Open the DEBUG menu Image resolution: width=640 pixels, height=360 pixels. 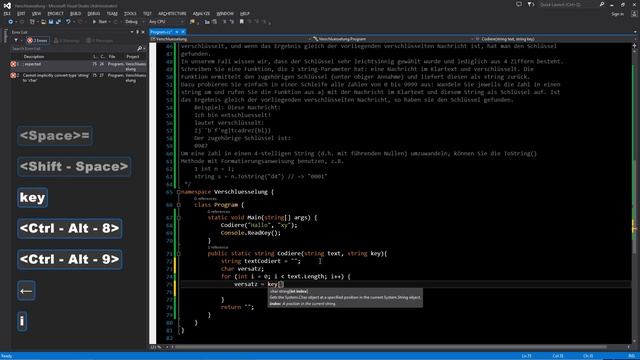93,13
